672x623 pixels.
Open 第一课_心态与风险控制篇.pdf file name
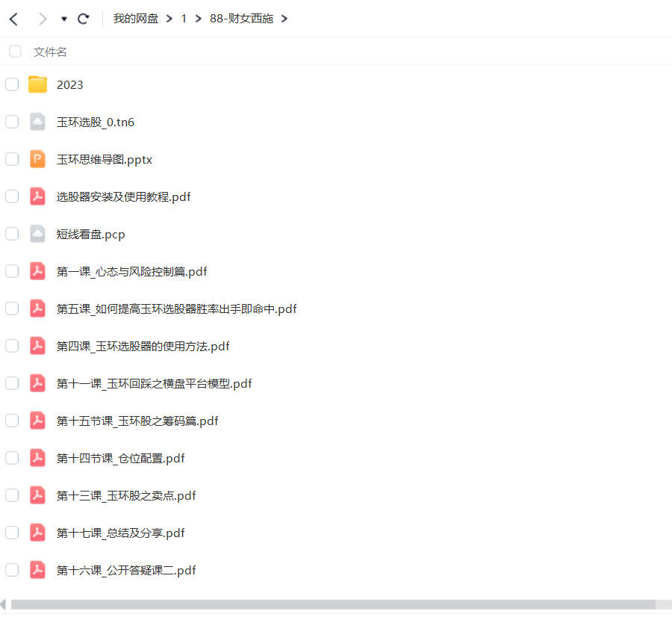click(131, 271)
